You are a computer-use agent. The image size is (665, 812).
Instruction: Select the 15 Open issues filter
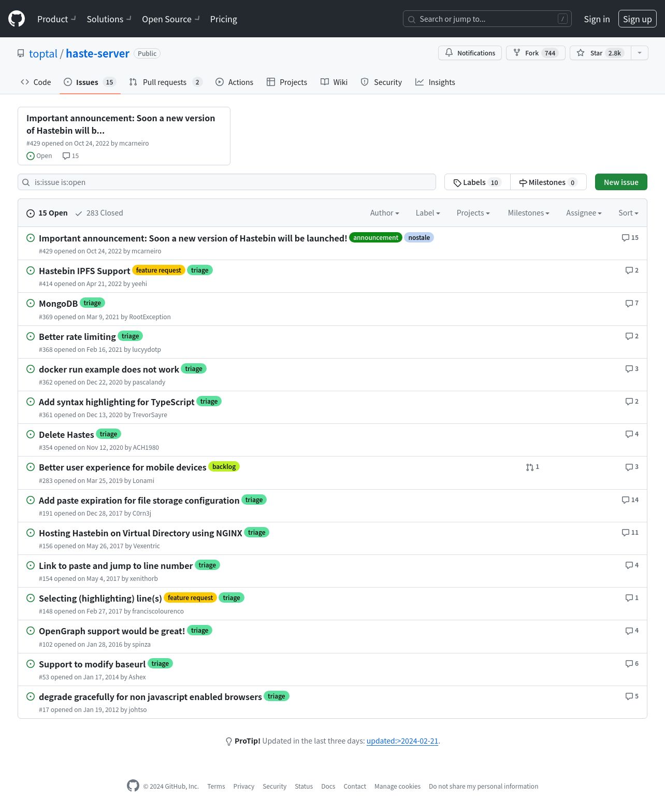click(x=47, y=213)
